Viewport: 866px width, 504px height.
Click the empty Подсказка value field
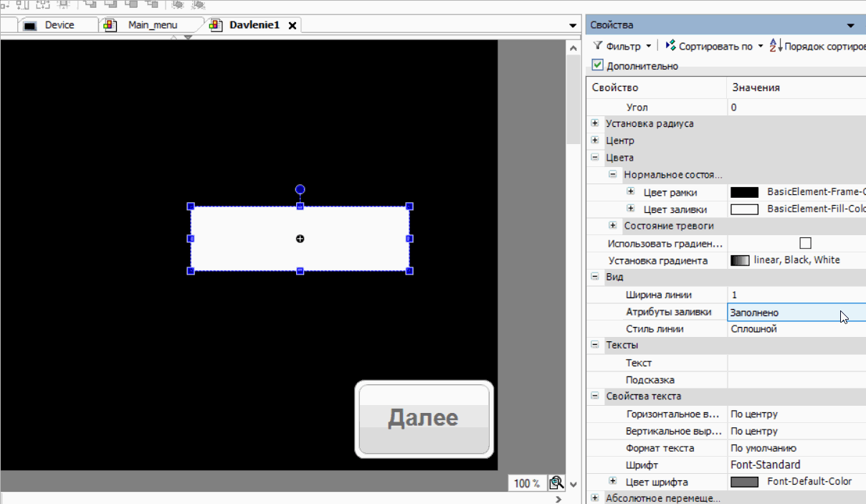click(x=796, y=380)
